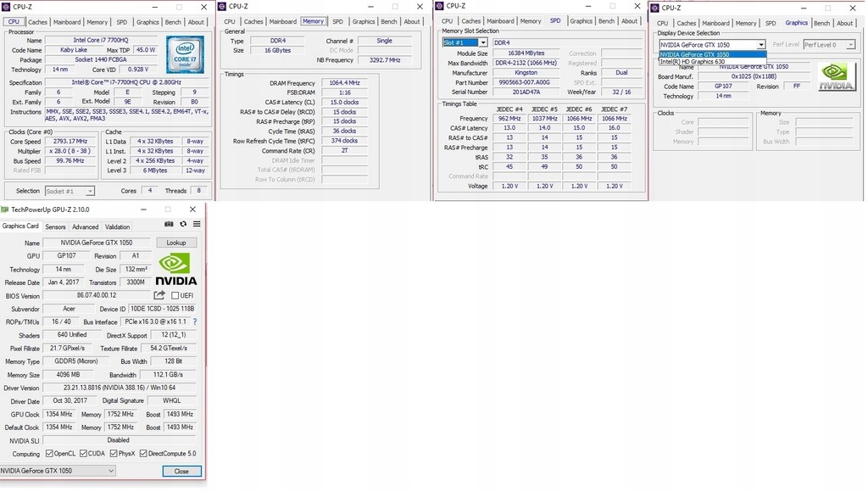Click the GPU-Z screenshot camera icon

click(169, 224)
